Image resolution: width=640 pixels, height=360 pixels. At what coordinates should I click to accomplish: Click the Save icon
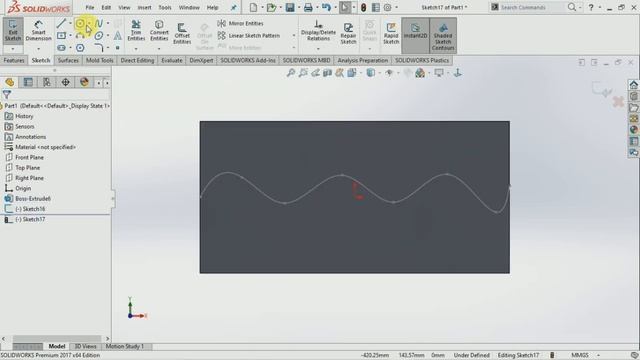(290, 7)
